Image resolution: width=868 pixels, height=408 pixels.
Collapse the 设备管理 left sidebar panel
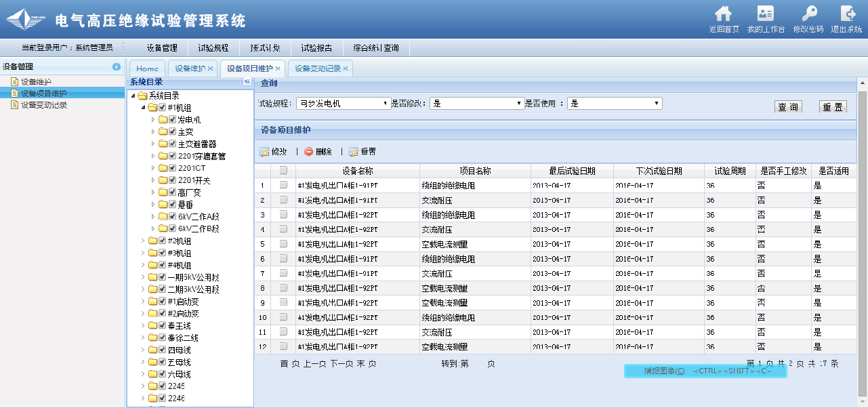117,66
